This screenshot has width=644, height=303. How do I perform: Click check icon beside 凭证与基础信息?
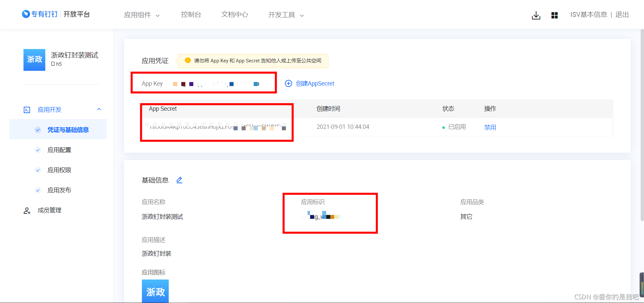click(38, 130)
